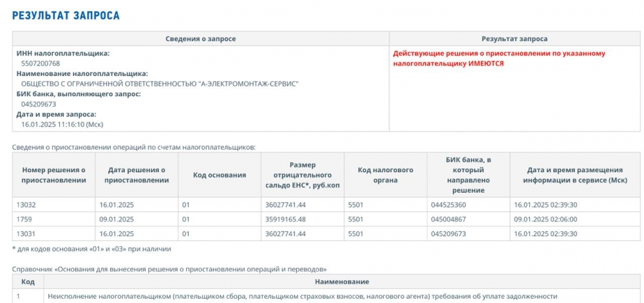Select decision number 1759 cell

click(x=54, y=219)
